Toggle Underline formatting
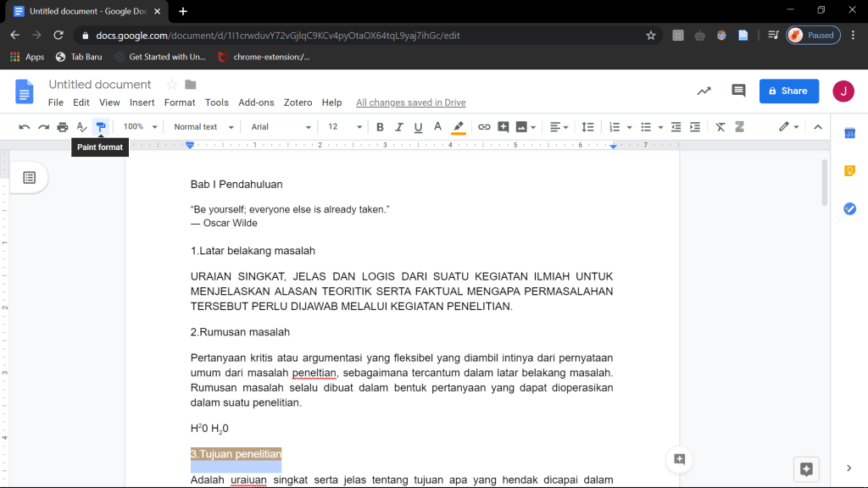This screenshot has height=488, width=868. [418, 127]
